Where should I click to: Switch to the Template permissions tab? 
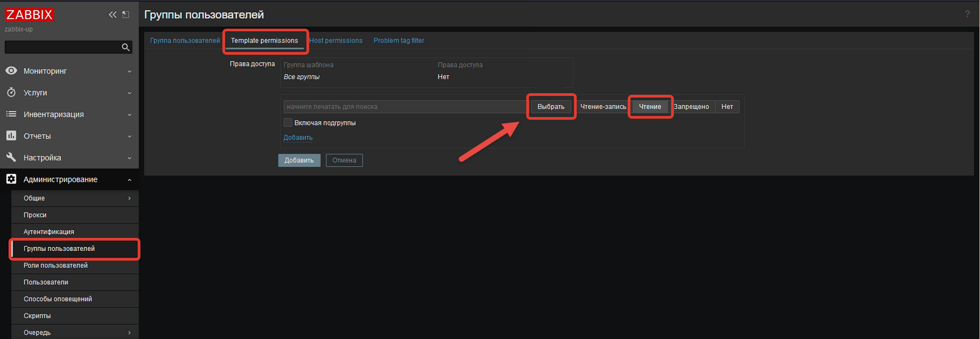(264, 41)
